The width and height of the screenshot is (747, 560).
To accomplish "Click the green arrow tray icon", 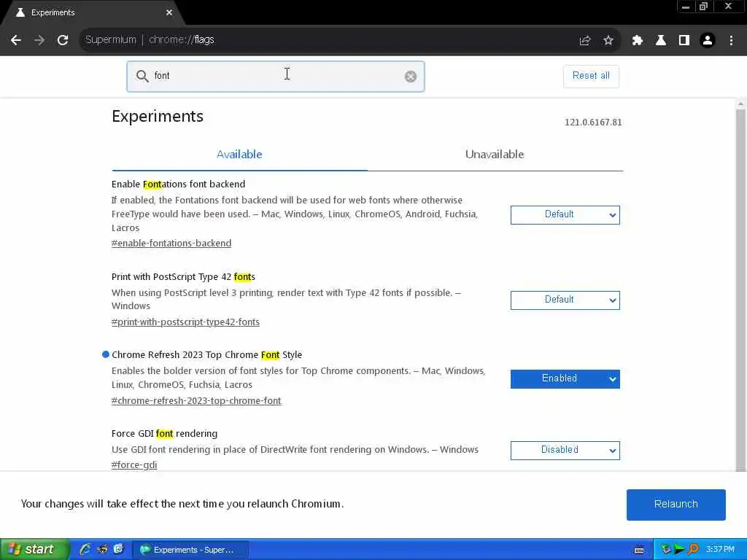I will pos(679,550).
